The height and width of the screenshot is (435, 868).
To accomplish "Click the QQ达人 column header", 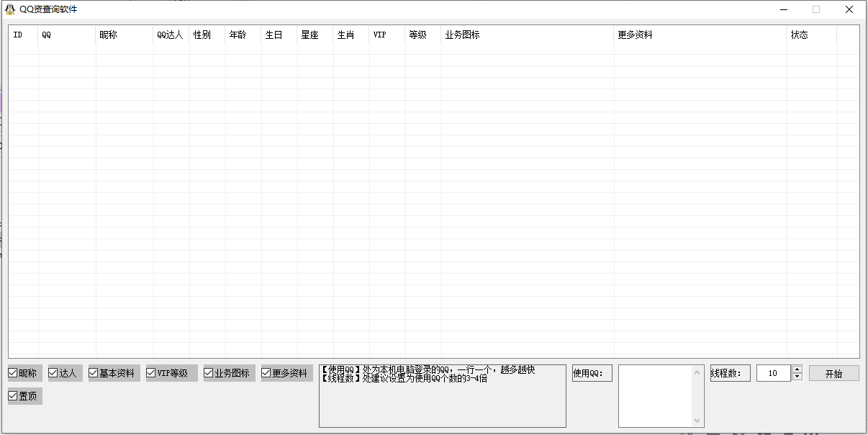I will tap(171, 35).
